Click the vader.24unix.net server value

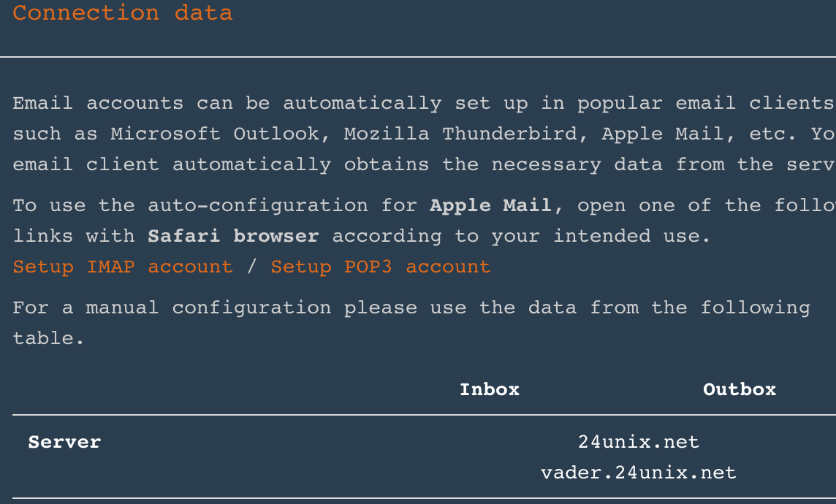point(638,473)
